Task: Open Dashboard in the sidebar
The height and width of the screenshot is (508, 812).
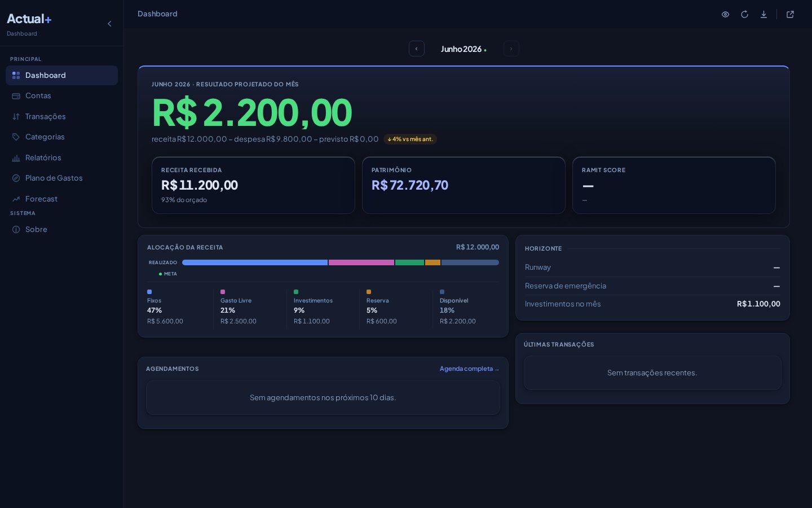Action: pos(61,75)
